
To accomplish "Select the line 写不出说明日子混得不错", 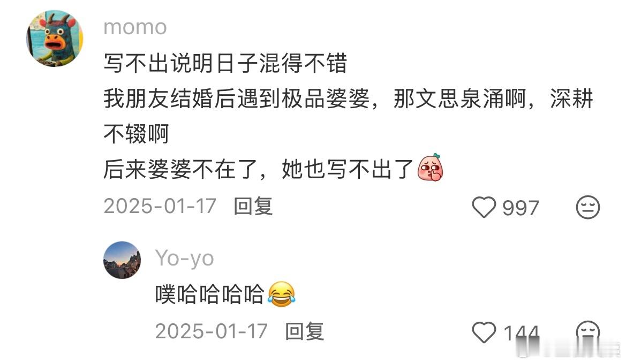I will point(225,63).
